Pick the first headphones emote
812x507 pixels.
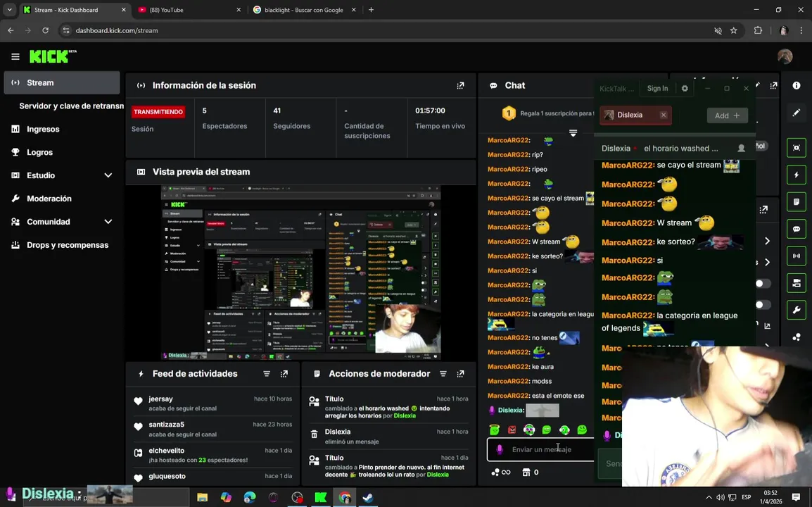pyautogui.click(x=528, y=430)
